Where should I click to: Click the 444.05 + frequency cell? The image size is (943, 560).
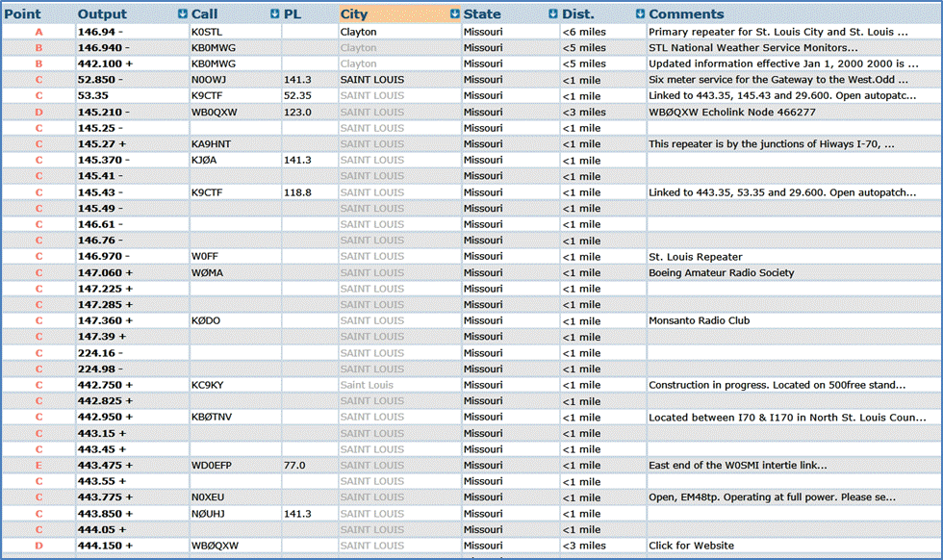[x=102, y=529]
